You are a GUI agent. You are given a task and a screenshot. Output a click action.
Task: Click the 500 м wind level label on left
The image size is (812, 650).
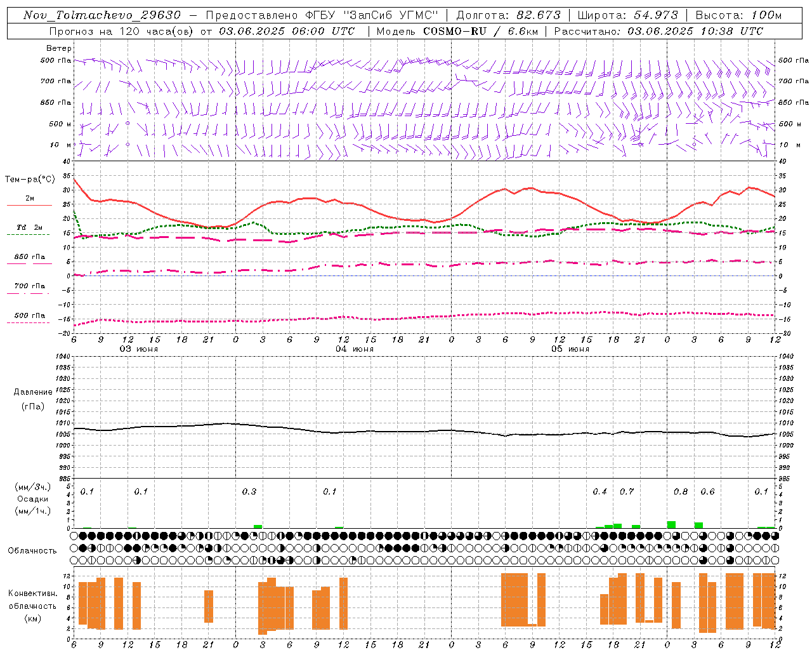60,124
